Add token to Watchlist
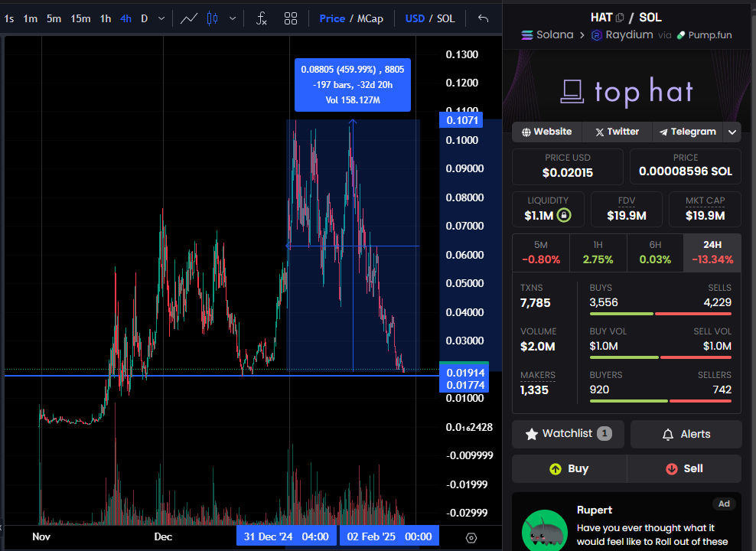 568,434
